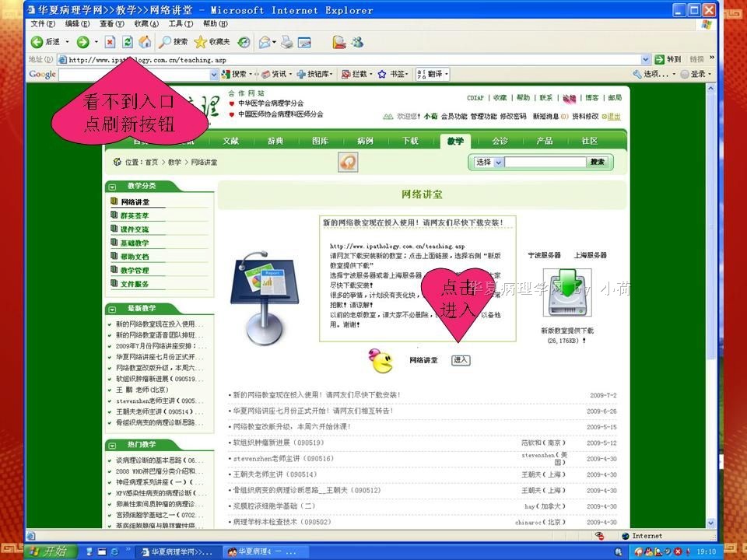
Task: Stop page loading with red X icon
Action: tap(110, 42)
